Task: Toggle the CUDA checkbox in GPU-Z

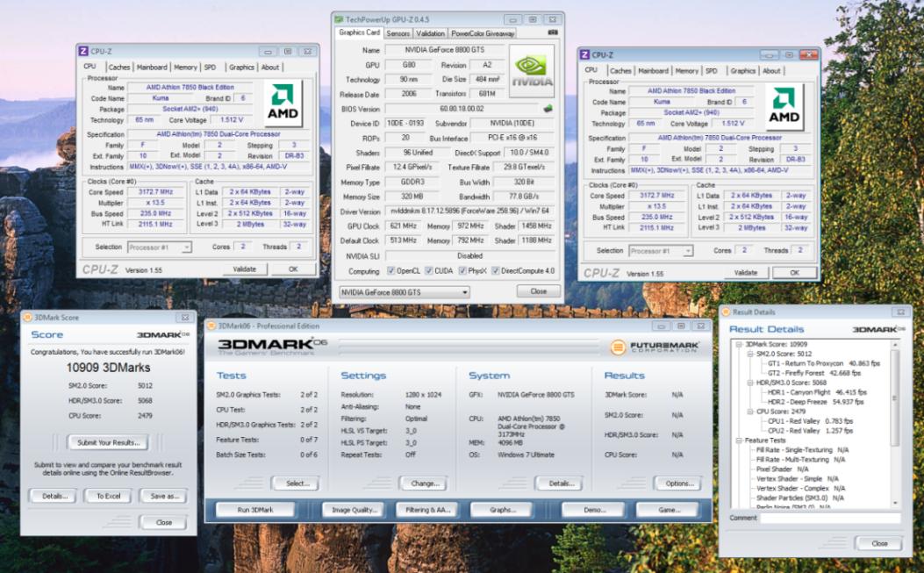Action: tap(428, 271)
